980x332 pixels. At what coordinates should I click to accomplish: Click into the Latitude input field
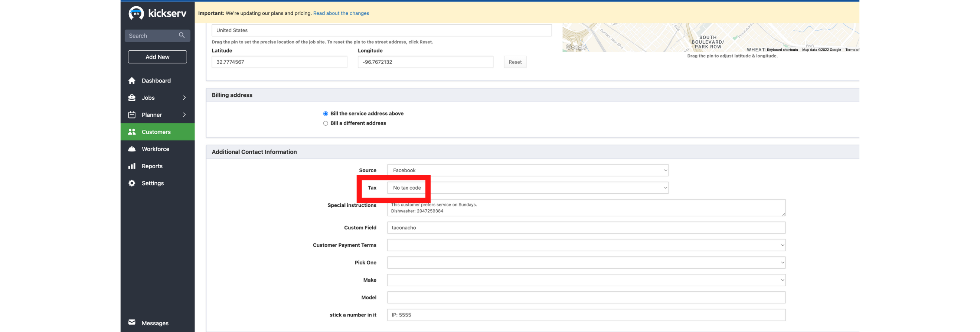pos(279,62)
